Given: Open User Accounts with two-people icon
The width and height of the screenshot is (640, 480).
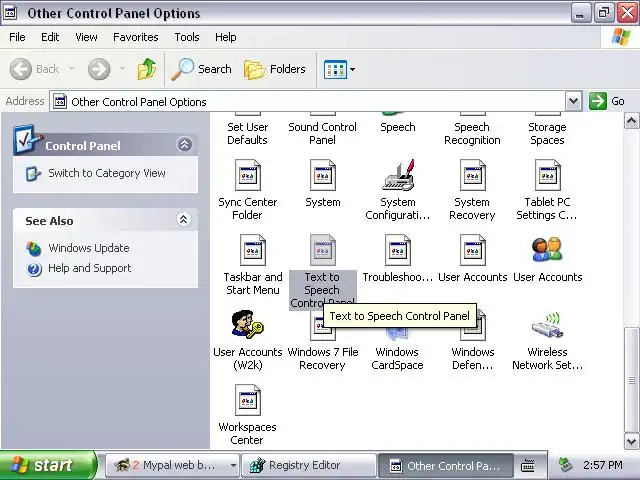Looking at the screenshot, I should (x=548, y=249).
